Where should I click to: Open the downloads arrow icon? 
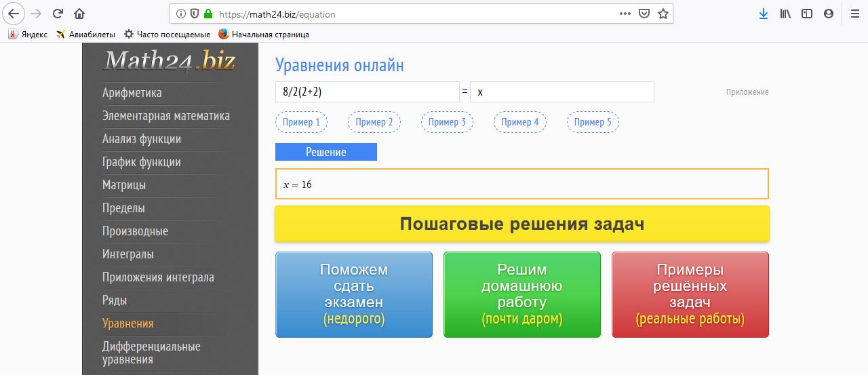point(764,14)
